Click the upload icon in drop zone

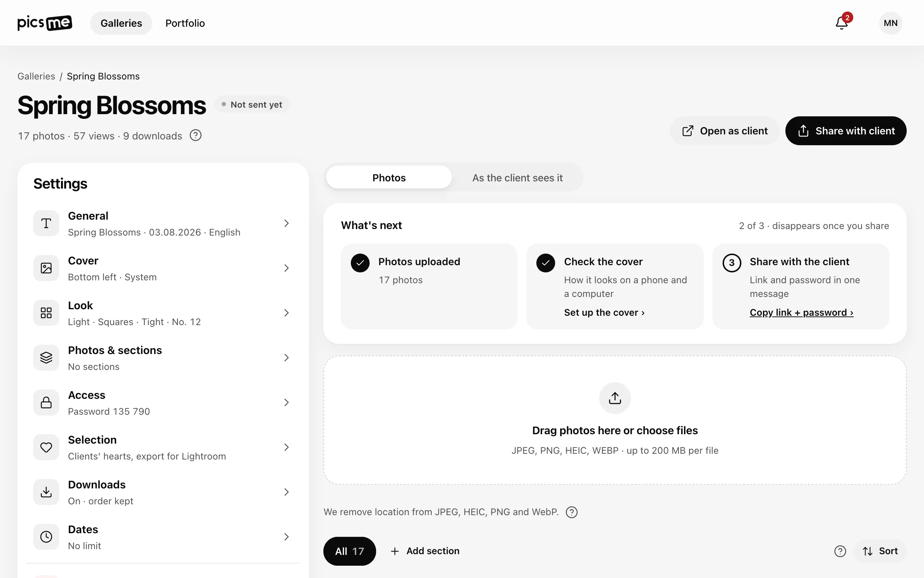[x=615, y=398]
